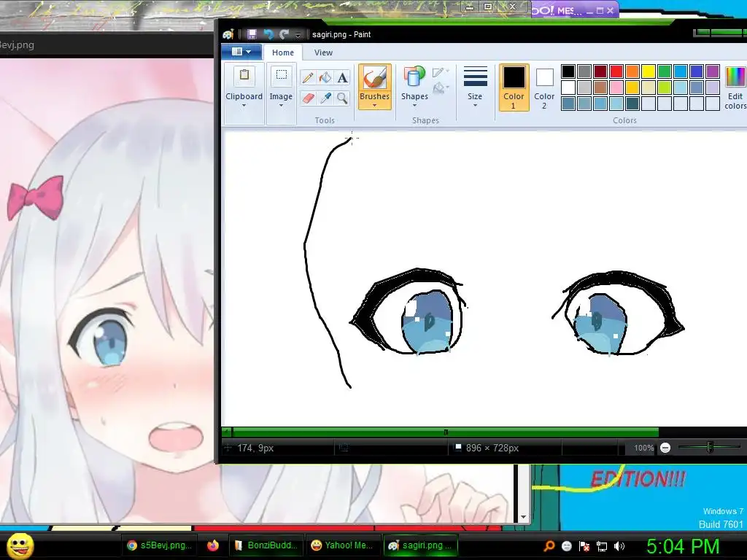Click the Image selection icon
Screen dimensions: 747x560
[x=281, y=75]
